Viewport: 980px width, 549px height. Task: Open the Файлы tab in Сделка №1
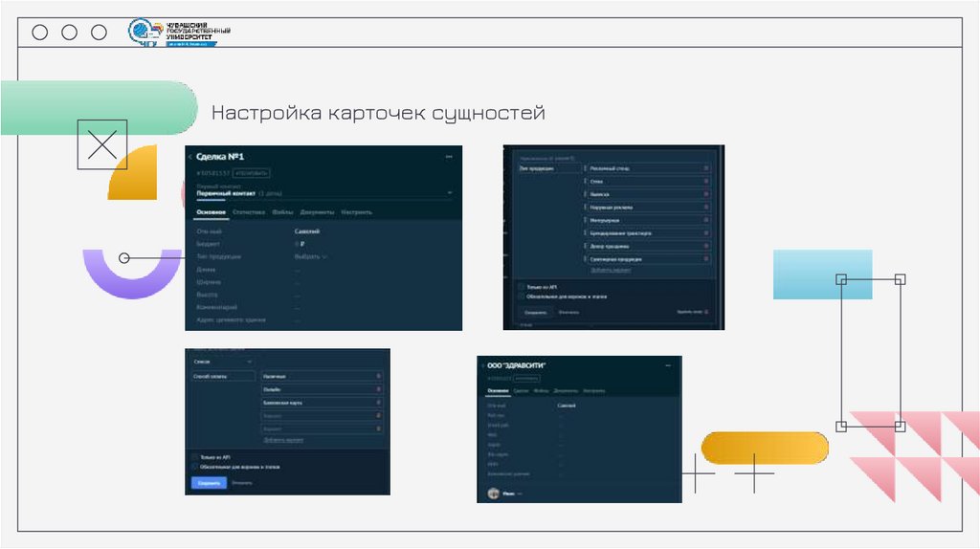point(282,212)
